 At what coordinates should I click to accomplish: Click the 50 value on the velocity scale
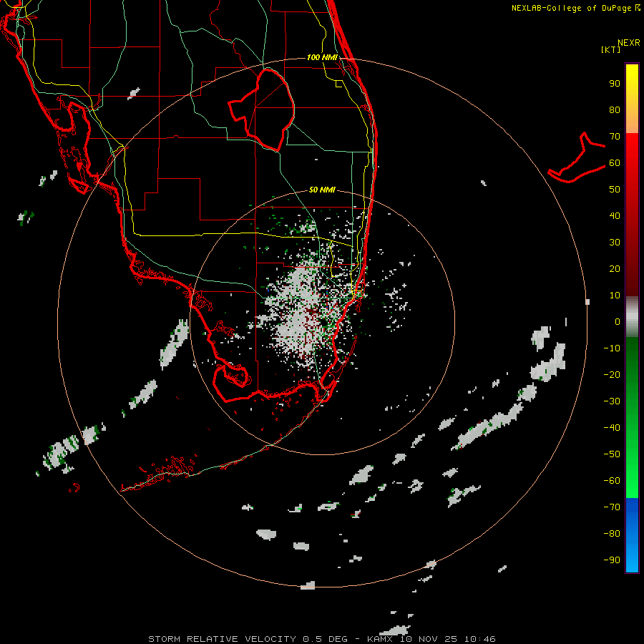coord(615,190)
